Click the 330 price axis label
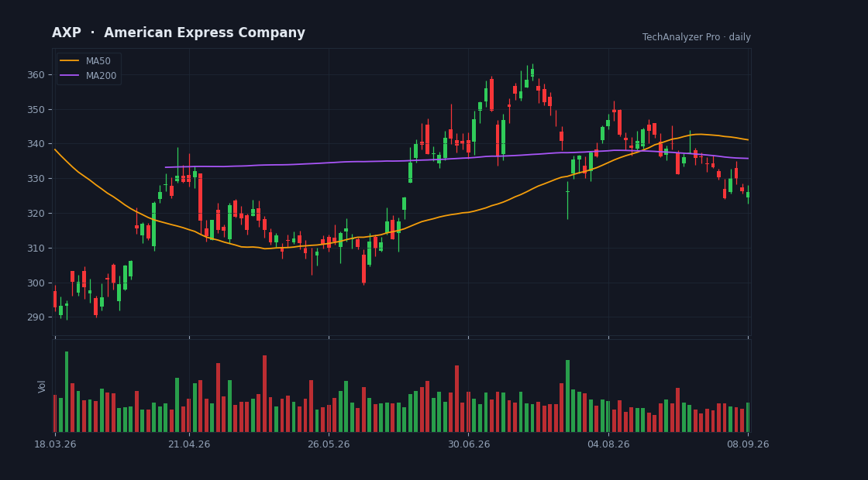This screenshot has height=480, width=868. [x=36, y=179]
